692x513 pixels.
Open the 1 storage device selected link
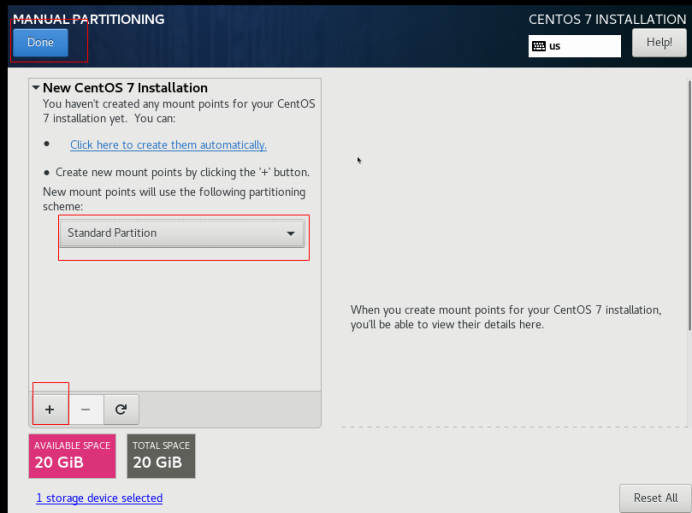[x=99, y=498]
